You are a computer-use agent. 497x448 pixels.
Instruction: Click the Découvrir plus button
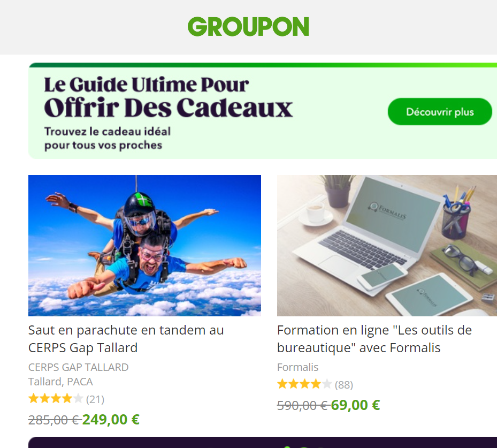tap(440, 112)
